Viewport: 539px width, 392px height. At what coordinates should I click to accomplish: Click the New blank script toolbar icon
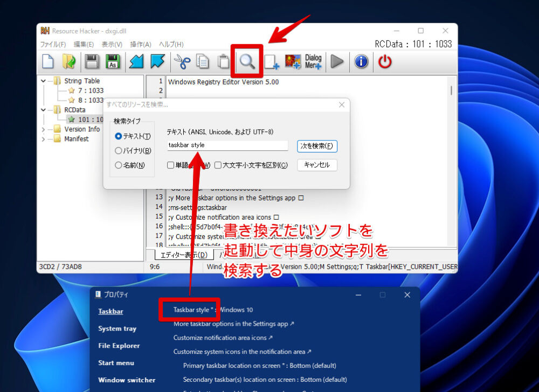pos(48,62)
